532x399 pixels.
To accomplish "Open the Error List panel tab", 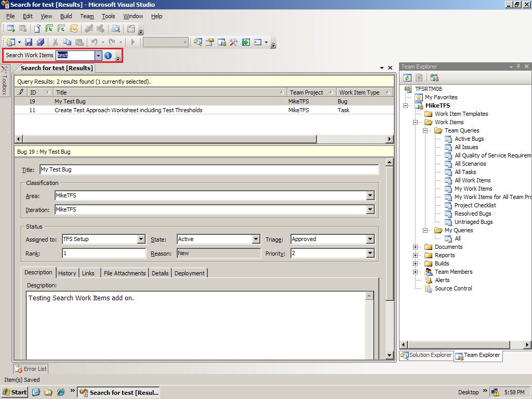I will coord(31,369).
